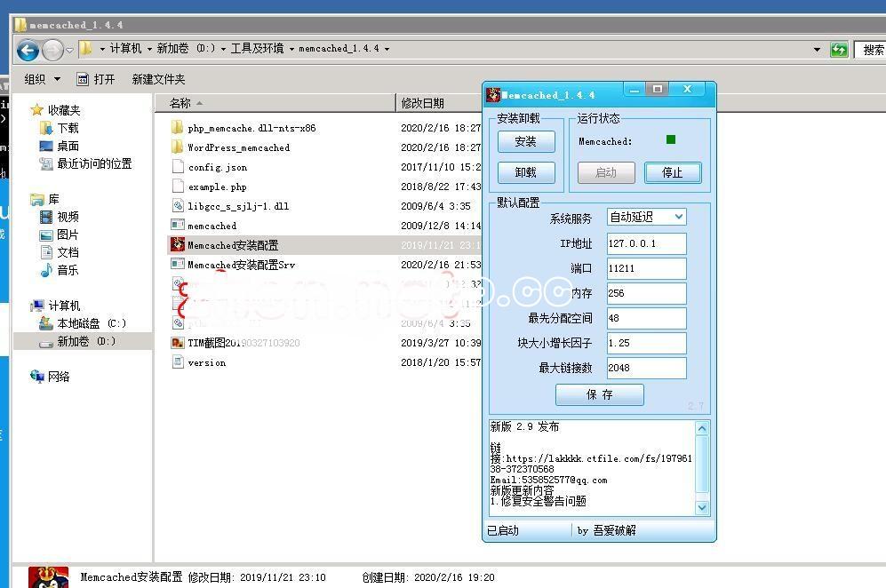Image resolution: width=886 pixels, height=588 pixels.
Task: Select the config.json file icon
Action: point(178,167)
